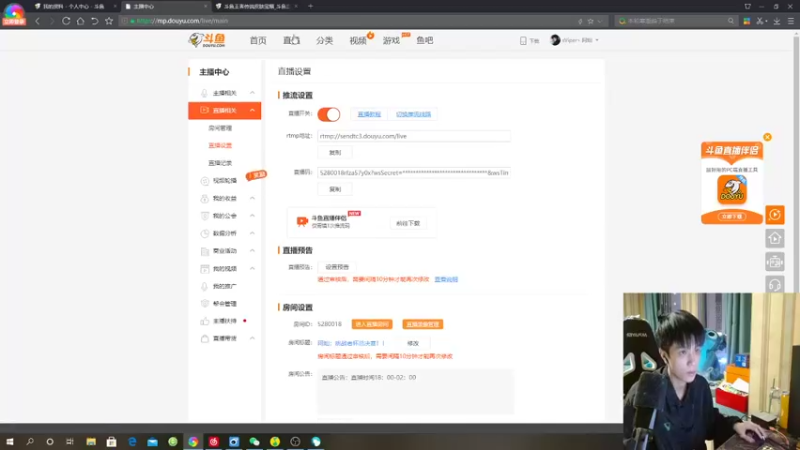Copy the stream key with its 复制 button
Image resolution: width=800 pixels, height=450 pixels.
tap(335, 189)
